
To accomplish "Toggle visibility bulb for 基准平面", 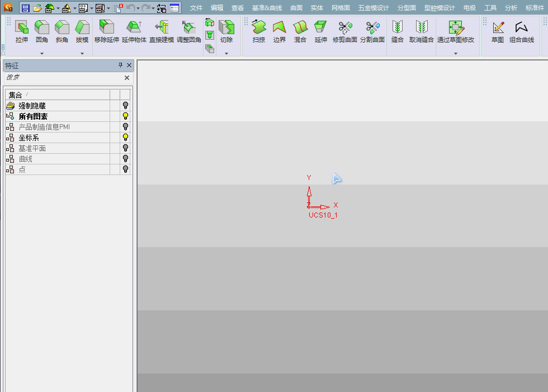I will (125, 148).
